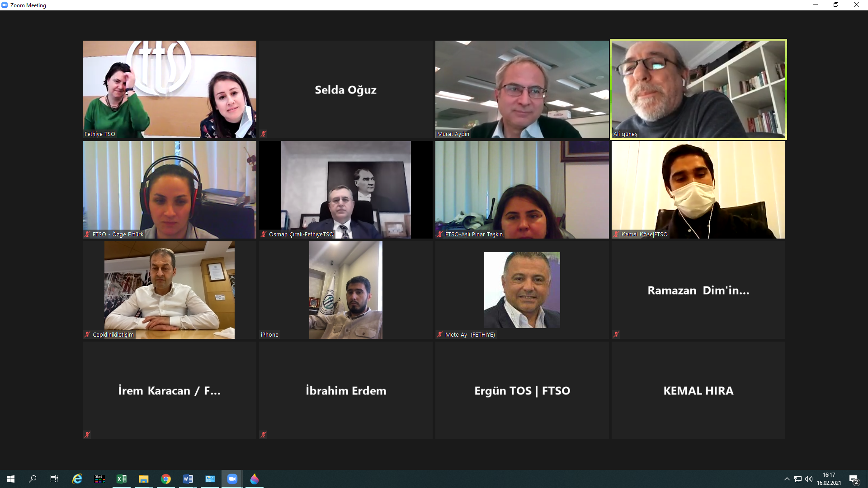Launch Excel from the taskbar
The image size is (868, 488).
[122, 479]
